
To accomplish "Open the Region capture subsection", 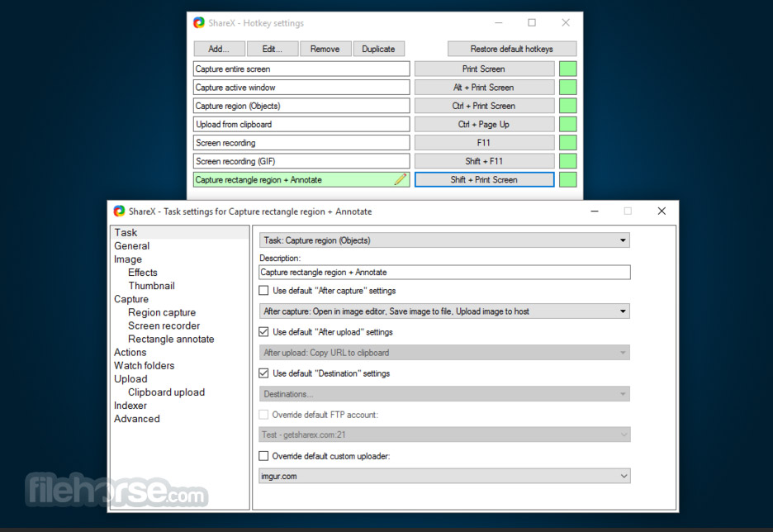I will [x=162, y=312].
